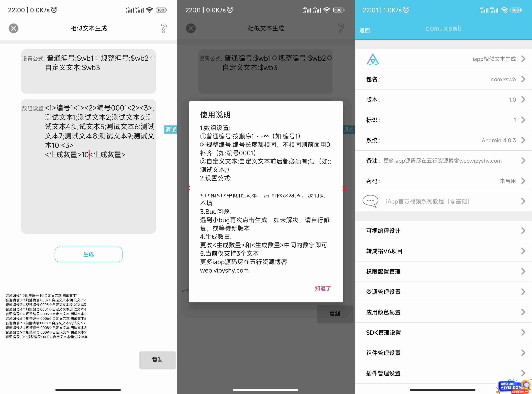This screenshot has width=532, height=394.
Task: Click the com.xswb header title
Action: pyautogui.click(x=443, y=28)
